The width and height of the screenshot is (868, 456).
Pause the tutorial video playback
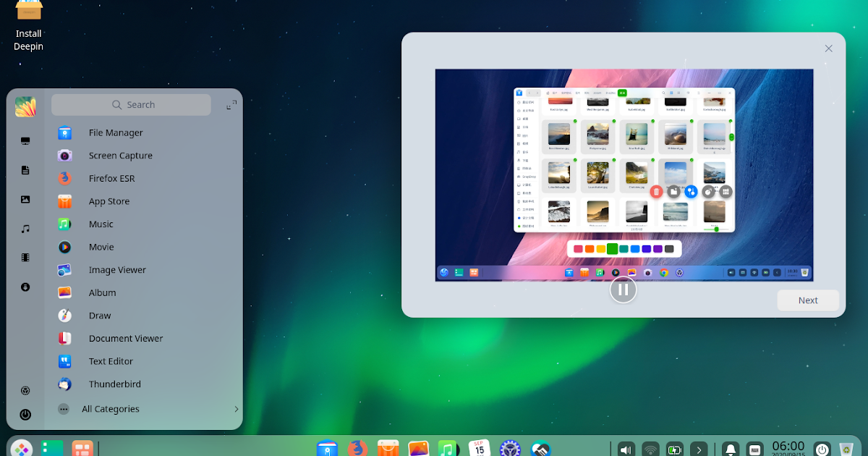click(x=623, y=290)
